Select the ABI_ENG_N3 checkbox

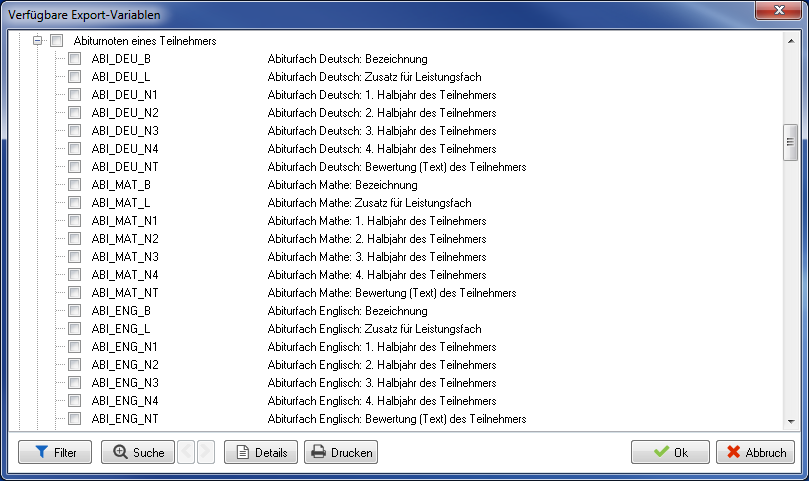click(74, 382)
